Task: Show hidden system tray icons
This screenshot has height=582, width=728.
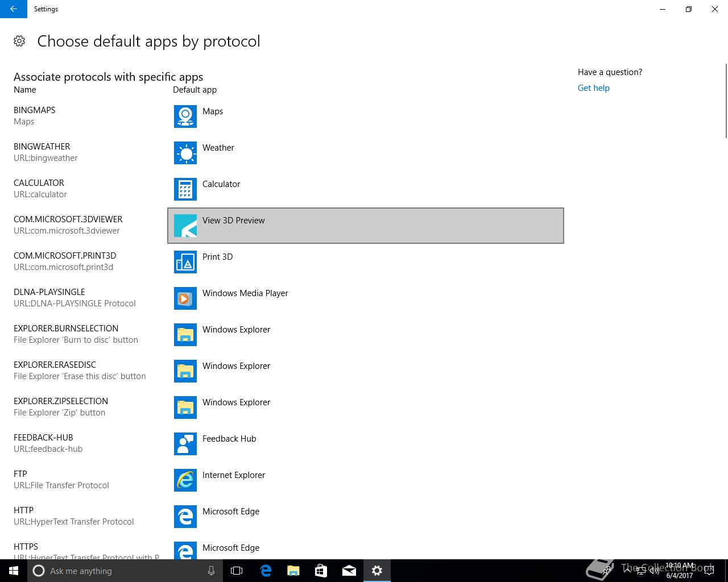Action: 627,571
